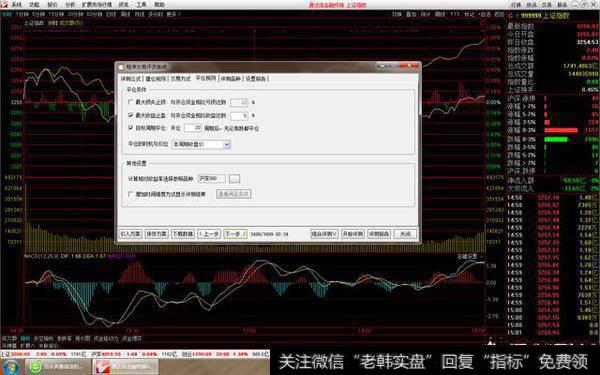Click the 保存方案 button

tap(156, 233)
